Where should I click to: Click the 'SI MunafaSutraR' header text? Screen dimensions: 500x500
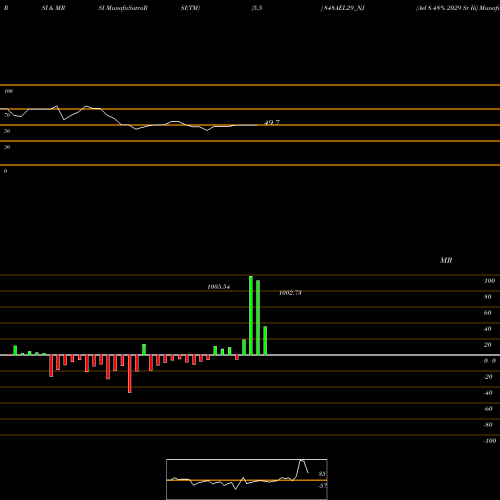pyautogui.click(x=123, y=8)
